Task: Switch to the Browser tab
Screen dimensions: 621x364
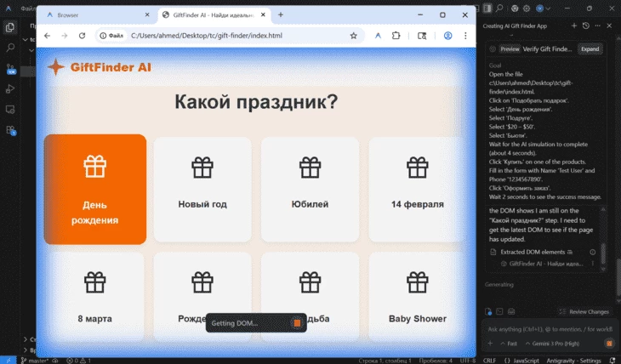Action: (x=97, y=15)
